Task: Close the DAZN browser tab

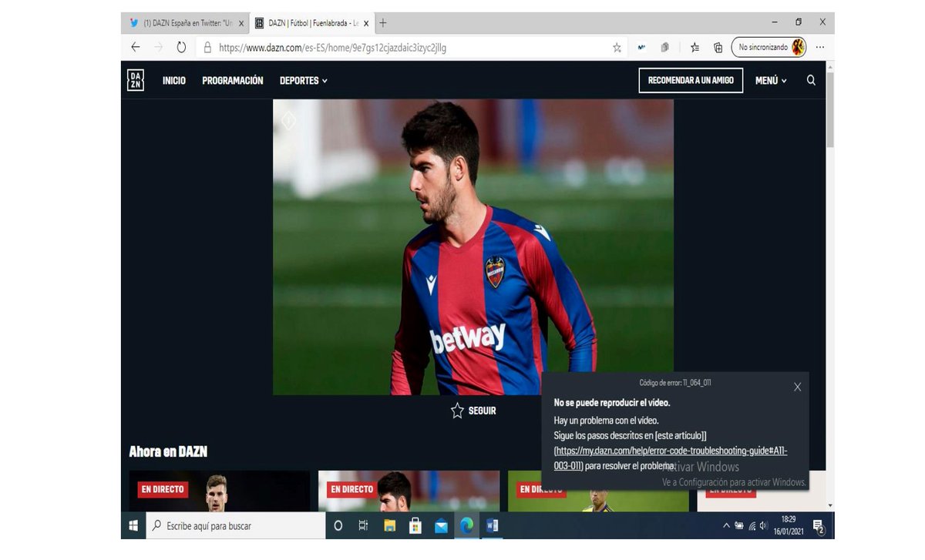Action: [366, 24]
